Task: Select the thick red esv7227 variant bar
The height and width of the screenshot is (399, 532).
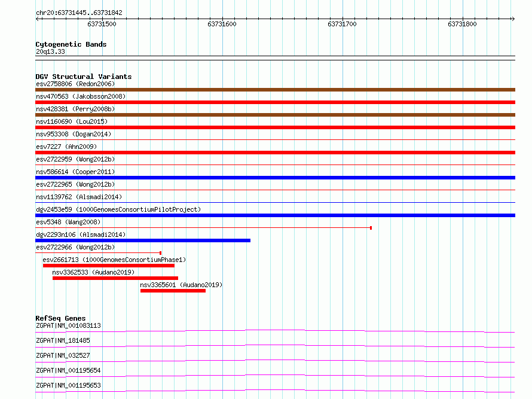Action: [x=275, y=153]
